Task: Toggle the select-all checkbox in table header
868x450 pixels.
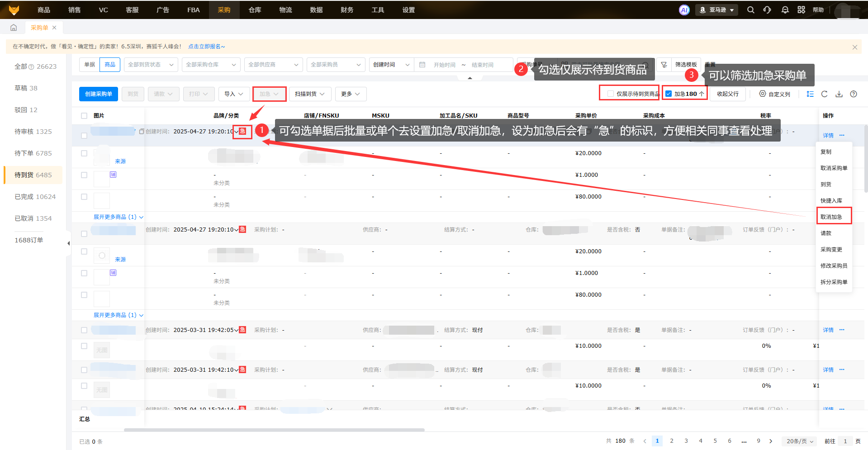Action: tap(84, 116)
